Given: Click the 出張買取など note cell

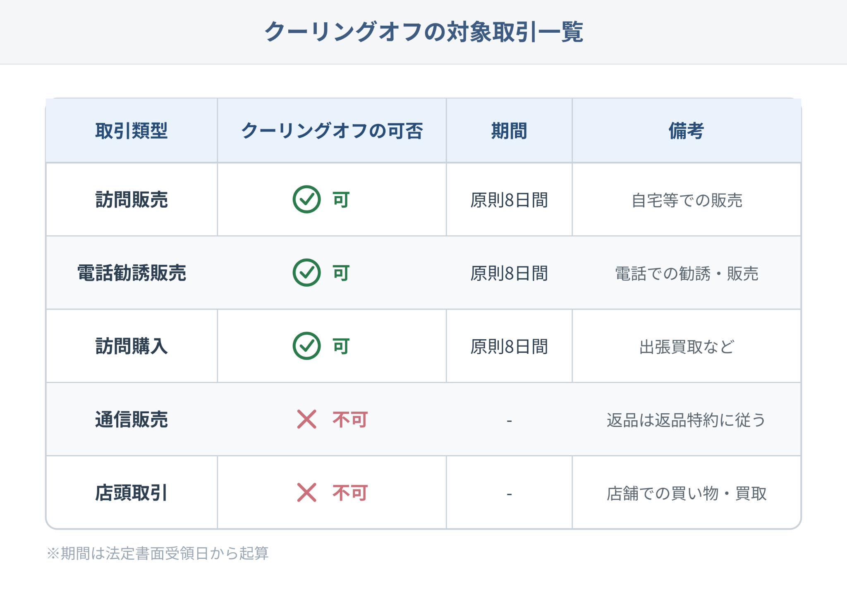Looking at the screenshot, I should 687,347.
